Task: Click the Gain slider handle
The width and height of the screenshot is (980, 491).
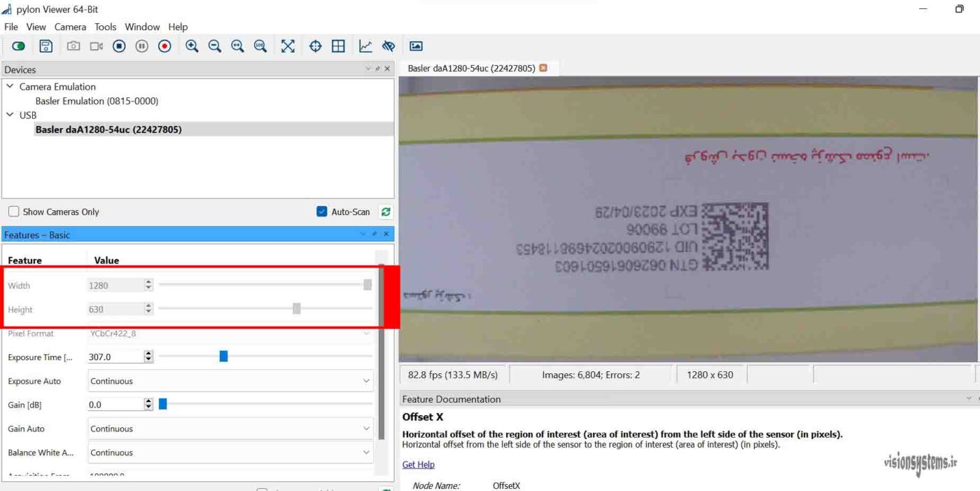Action: click(162, 404)
